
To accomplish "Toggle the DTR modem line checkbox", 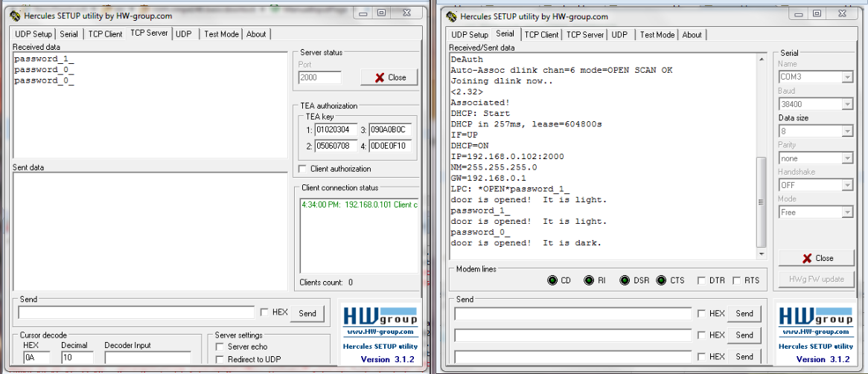I will click(x=701, y=280).
